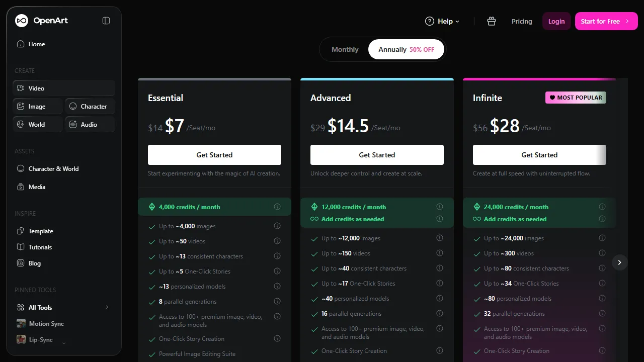Image resolution: width=644 pixels, height=362 pixels.
Task: Open the gift rewards icon
Action: pyautogui.click(x=492, y=21)
